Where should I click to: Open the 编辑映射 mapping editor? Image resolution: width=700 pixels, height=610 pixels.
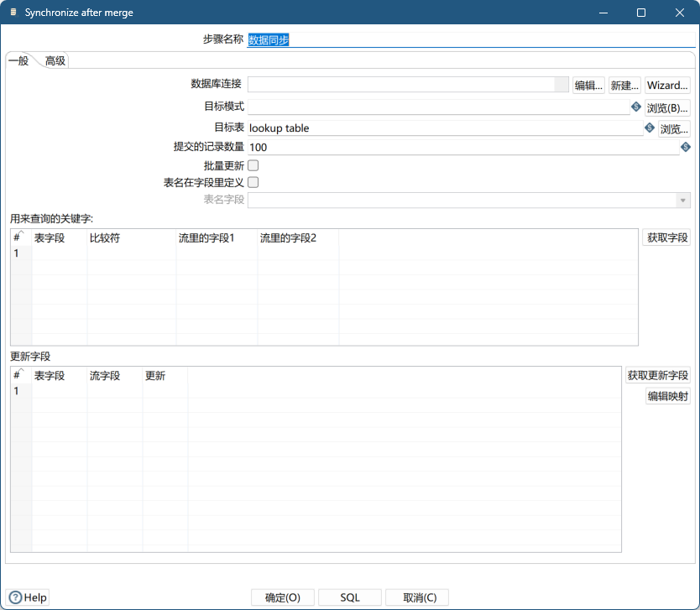[667, 396]
